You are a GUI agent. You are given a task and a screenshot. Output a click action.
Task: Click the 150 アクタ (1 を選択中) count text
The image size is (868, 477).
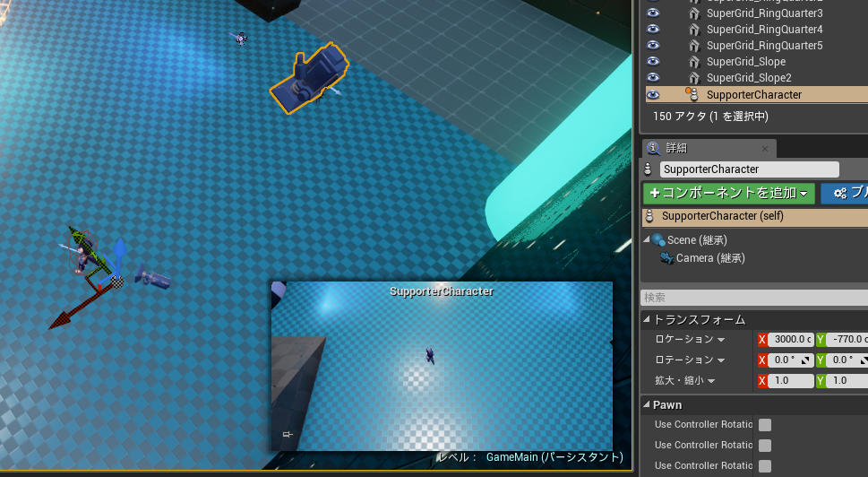click(710, 117)
